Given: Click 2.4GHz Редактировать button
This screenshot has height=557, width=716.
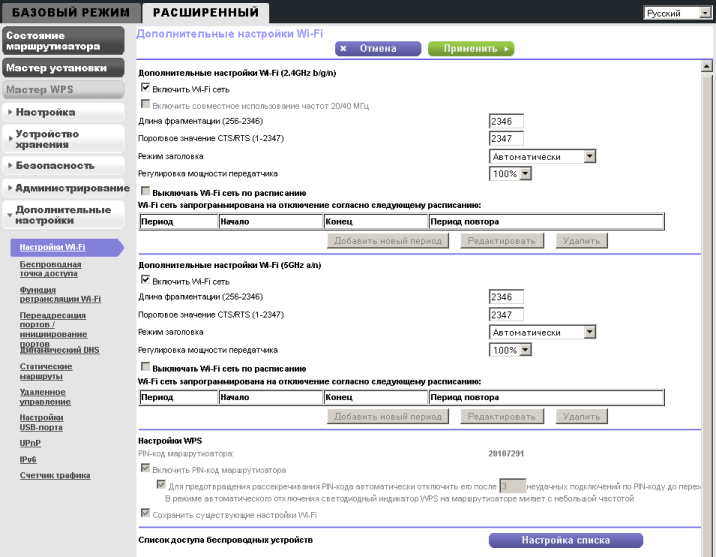Looking at the screenshot, I should [501, 241].
